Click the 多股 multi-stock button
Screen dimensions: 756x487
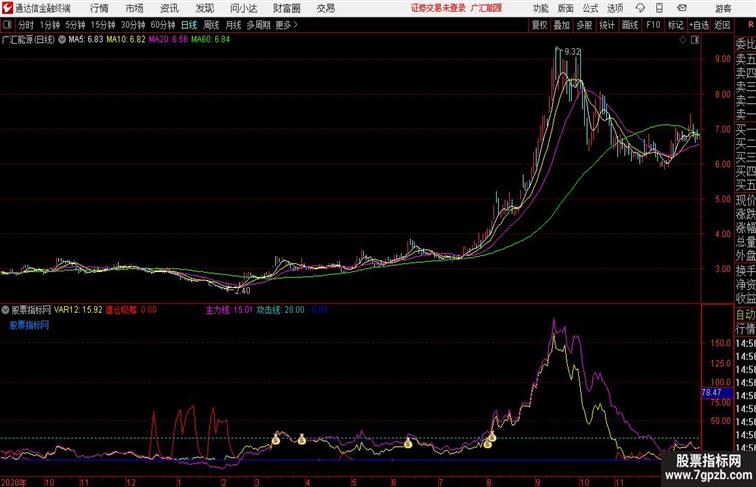[584, 25]
